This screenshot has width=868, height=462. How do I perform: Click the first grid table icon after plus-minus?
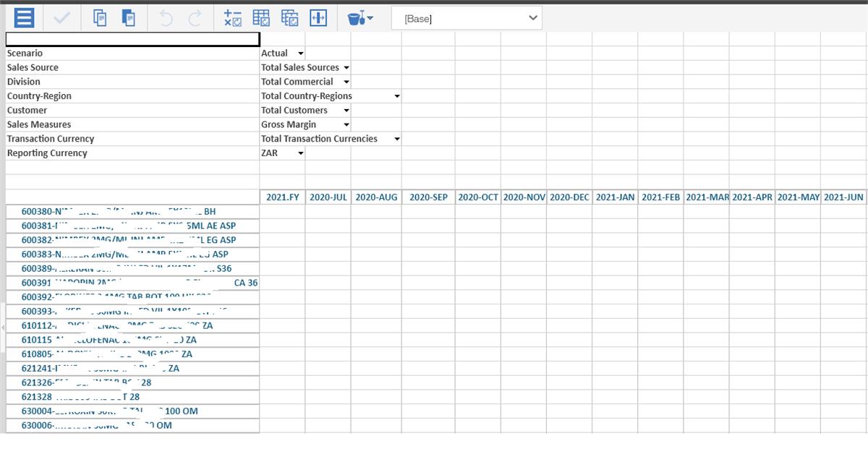261,17
